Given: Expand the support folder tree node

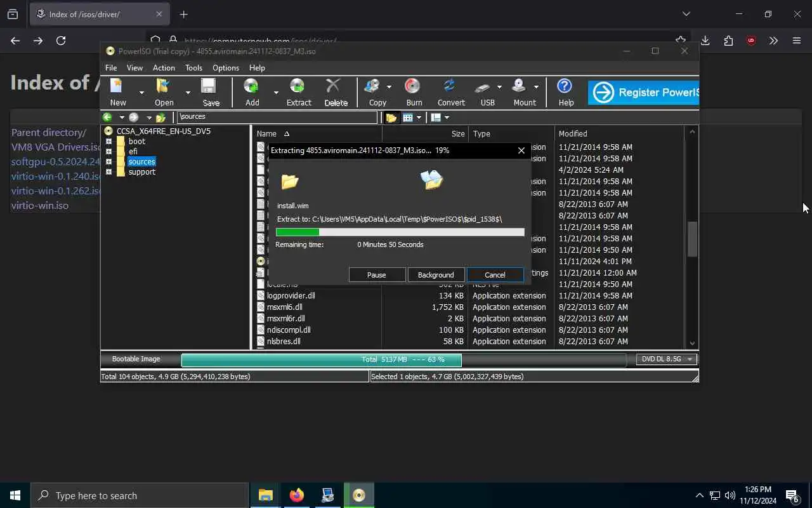Looking at the screenshot, I should tap(108, 172).
